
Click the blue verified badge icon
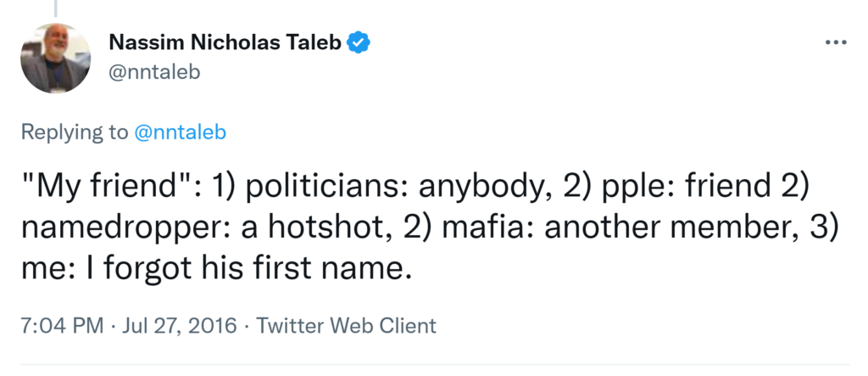click(x=359, y=42)
